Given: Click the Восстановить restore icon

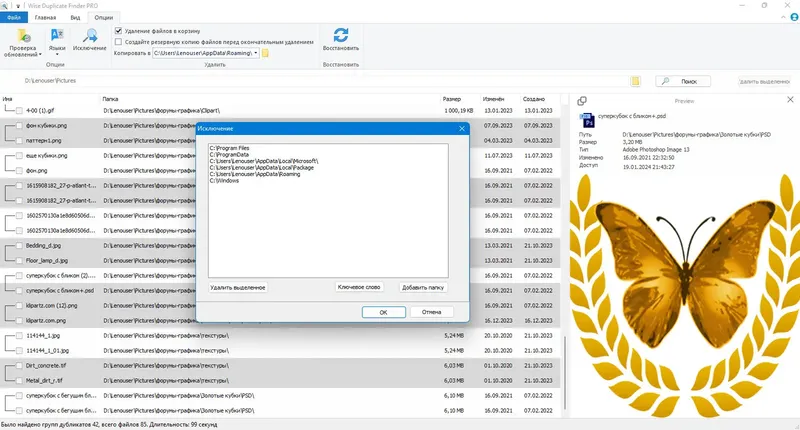Looking at the screenshot, I should point(341,35).
